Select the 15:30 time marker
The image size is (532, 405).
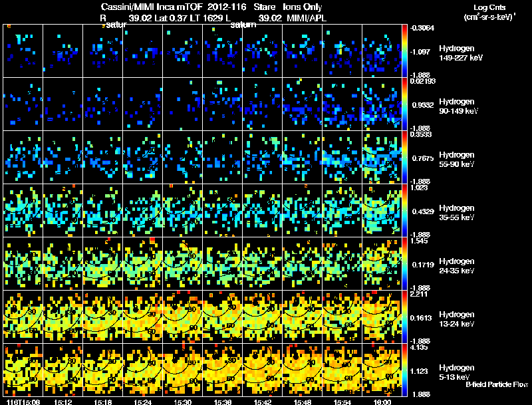coord(182,402)
